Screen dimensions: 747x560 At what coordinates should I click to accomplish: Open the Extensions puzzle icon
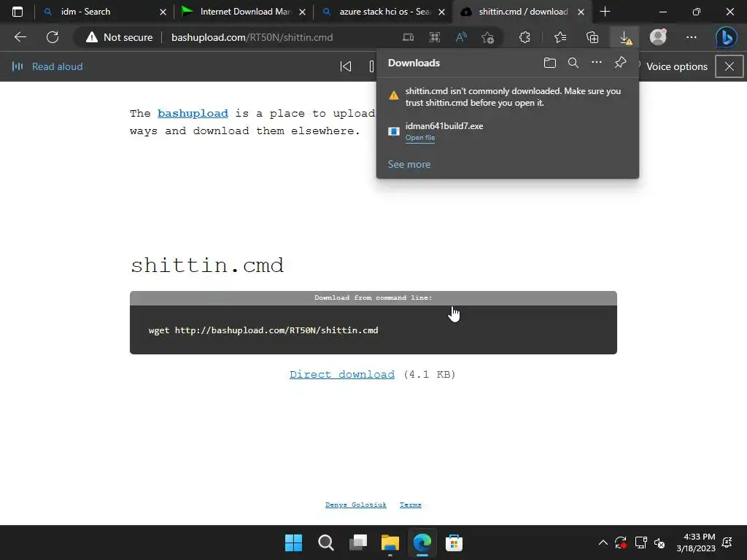click(525, 37)
